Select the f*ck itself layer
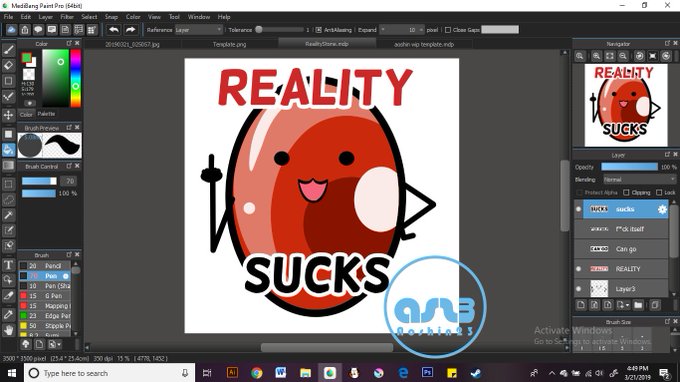The height and width of the screenshot is (382, 680). point(621,229)
